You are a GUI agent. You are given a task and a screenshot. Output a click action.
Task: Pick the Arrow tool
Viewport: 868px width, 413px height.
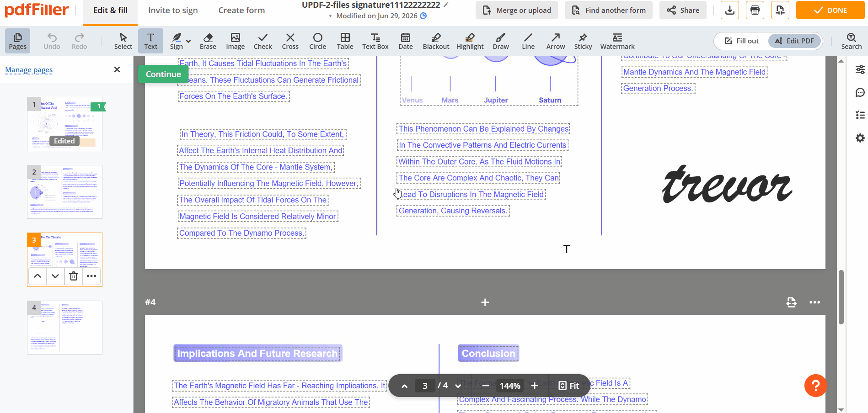coord(556,41)
